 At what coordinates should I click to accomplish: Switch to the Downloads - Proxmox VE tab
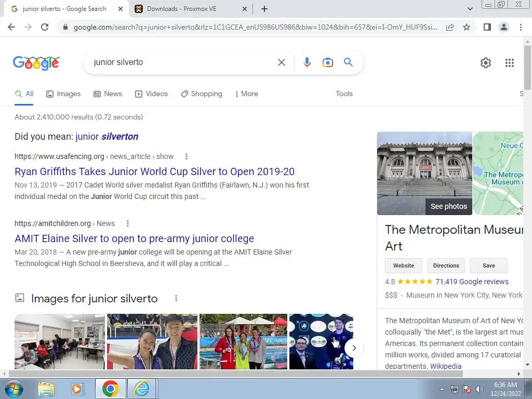pyautogui.click(x=191, y=9)
